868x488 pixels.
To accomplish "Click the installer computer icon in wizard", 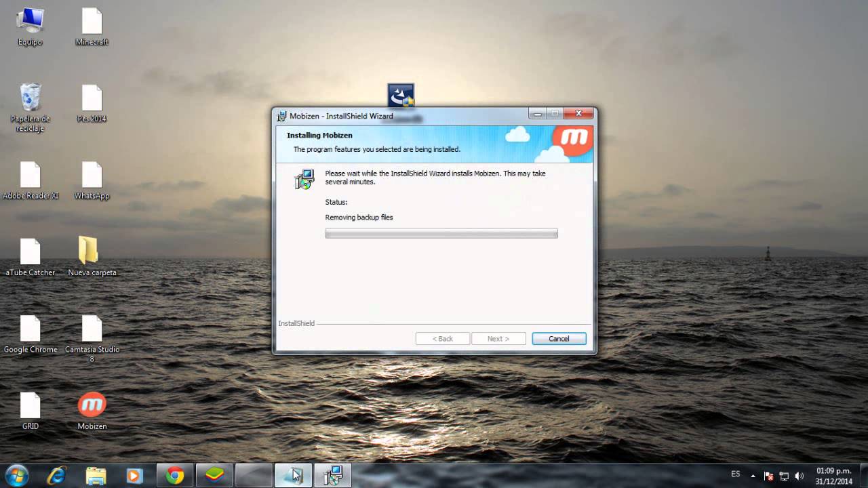I will point(304,180).
